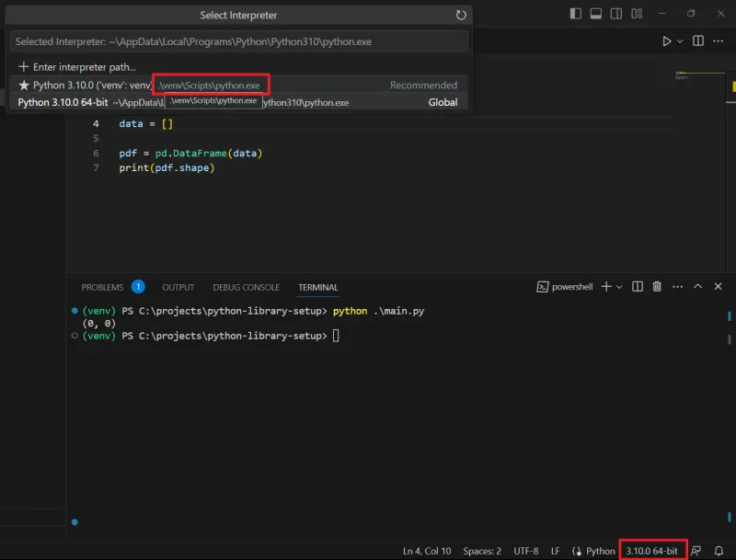Run the Python file using the play icon

click(x=668, y=40)
